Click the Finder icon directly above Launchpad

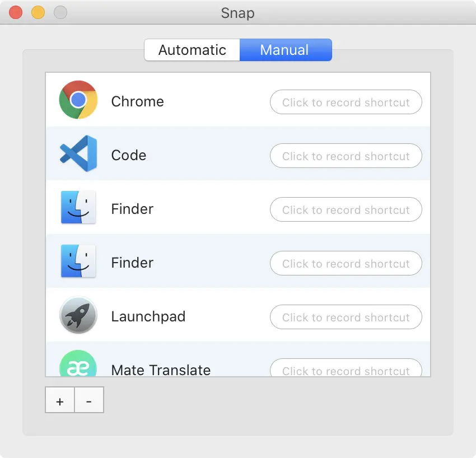[x=78, y=261]
